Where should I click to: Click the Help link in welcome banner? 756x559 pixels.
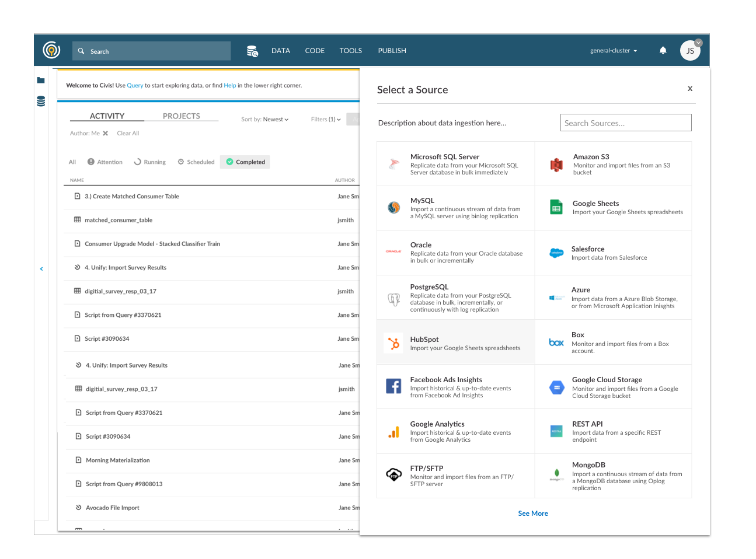(230, 85)
